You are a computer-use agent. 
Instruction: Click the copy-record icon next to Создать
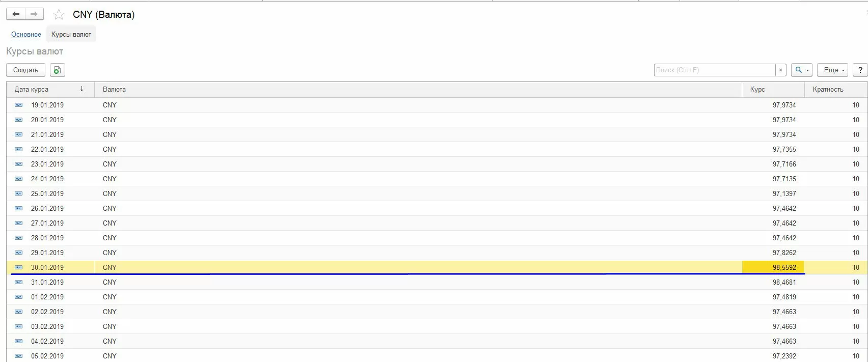[58, 70]
